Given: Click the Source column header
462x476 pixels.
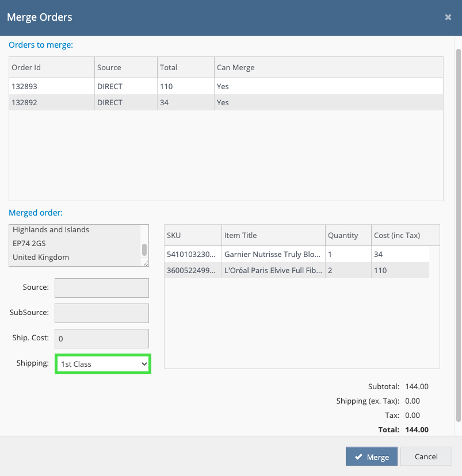Looking at the screenshot, I should click(125, 67).
